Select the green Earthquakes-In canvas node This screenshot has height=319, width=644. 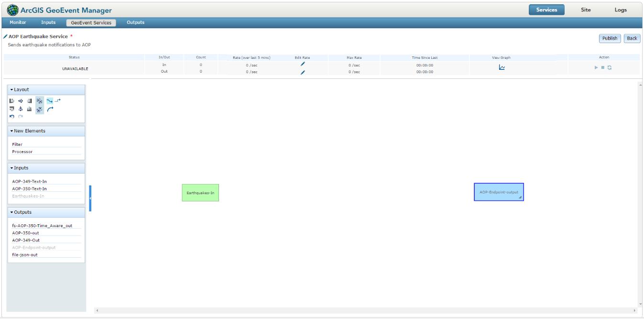click(x=200, y=193)
